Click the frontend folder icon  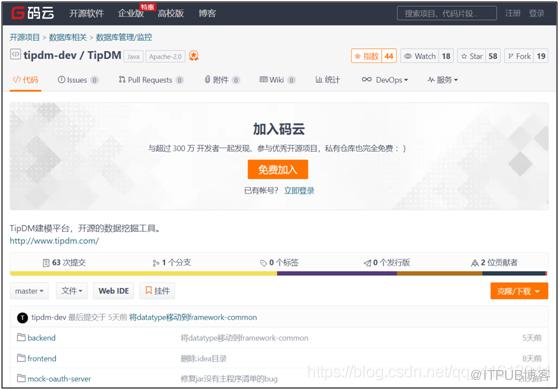[21, 358]
